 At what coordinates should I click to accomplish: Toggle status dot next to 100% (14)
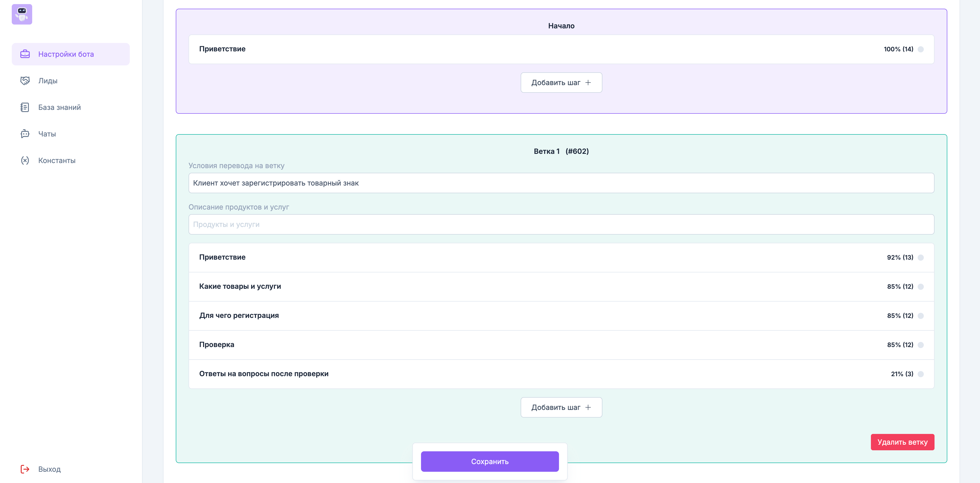coord(920,50)
